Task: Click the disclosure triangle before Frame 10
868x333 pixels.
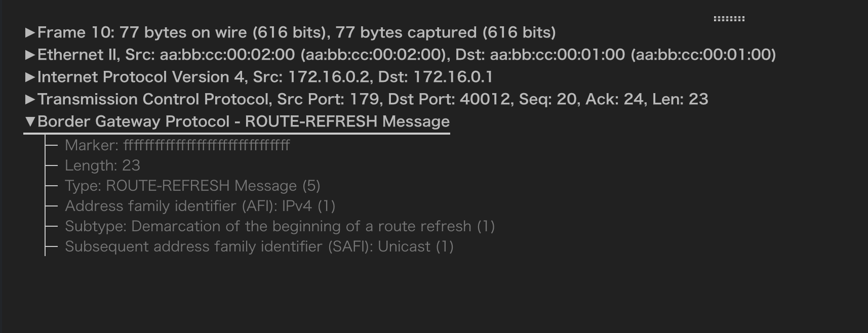Action: [30, 32]
